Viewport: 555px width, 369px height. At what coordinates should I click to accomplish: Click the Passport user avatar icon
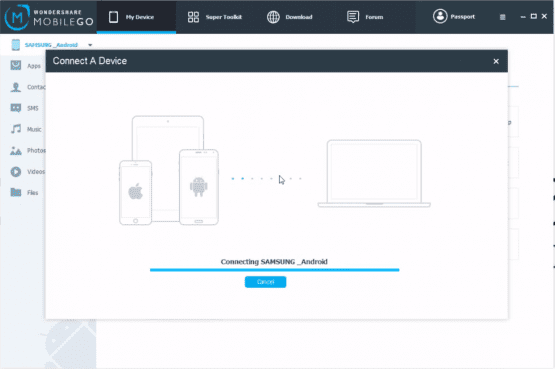pos(440,16)
